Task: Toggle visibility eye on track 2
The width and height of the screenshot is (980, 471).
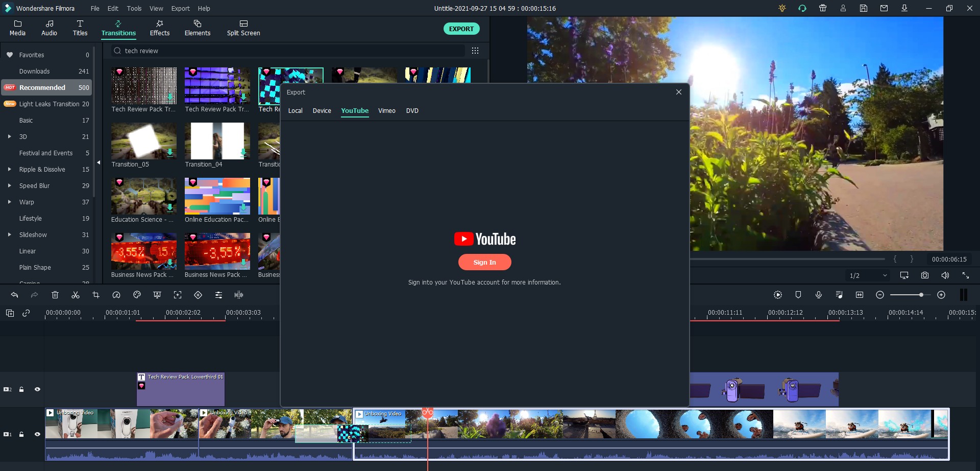Action: click(37, 389)
